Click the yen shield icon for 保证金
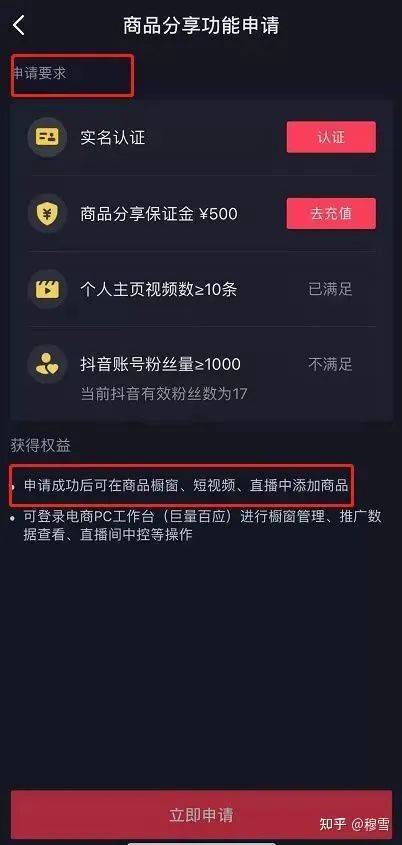Viewport: 402px width, 845px height. pos(47,213)
